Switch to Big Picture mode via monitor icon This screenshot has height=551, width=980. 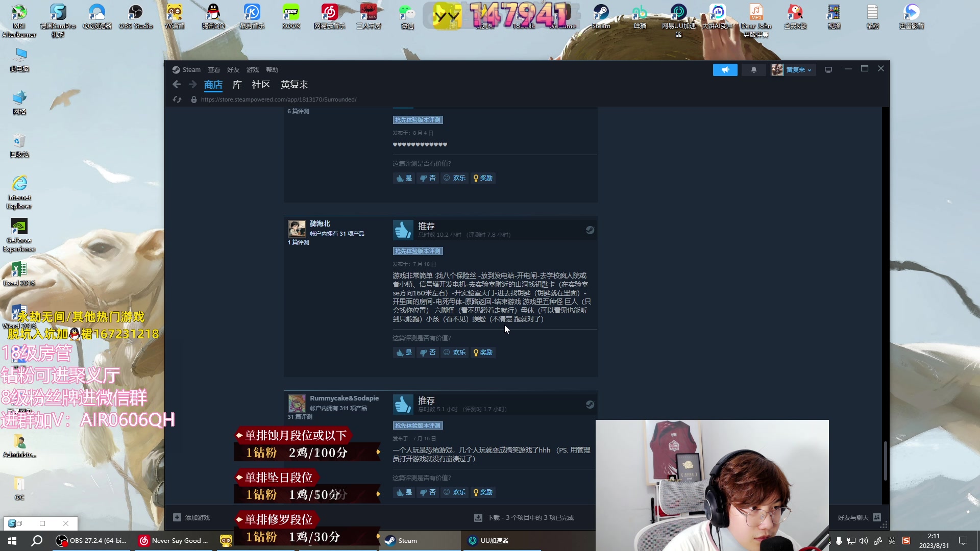pos(828,70)
